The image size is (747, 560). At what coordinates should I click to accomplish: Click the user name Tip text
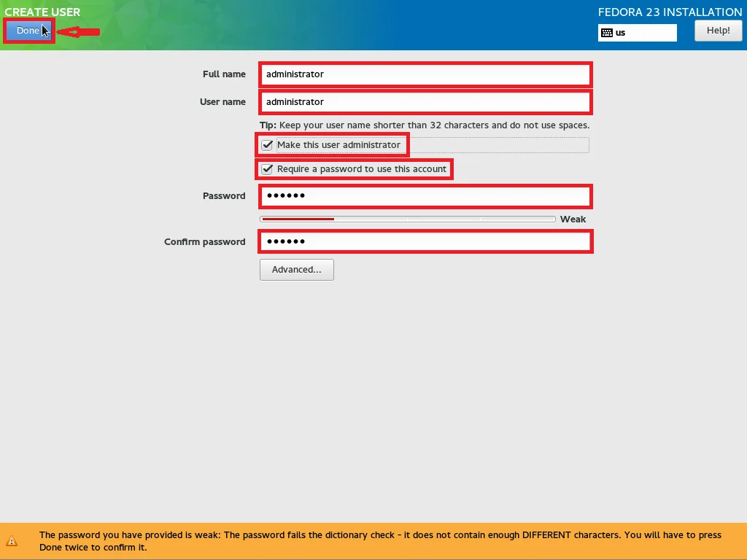[x=425, y=125]
